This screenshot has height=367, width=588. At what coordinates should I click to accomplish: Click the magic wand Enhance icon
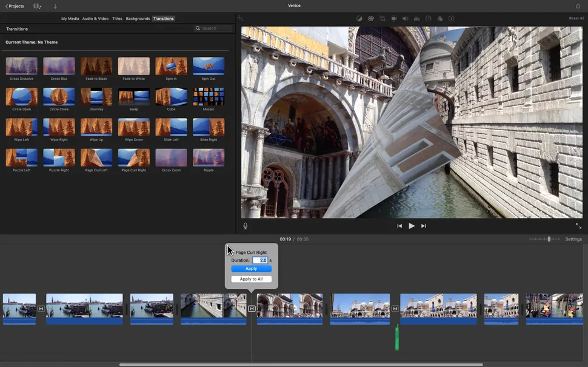241,19
